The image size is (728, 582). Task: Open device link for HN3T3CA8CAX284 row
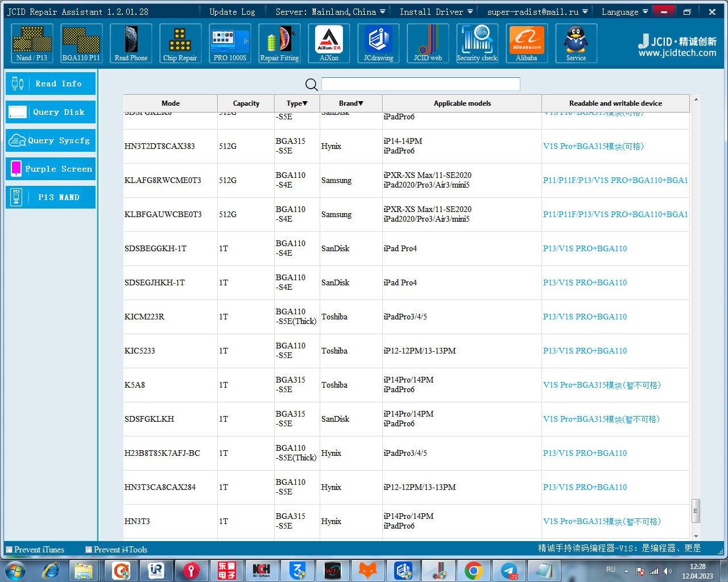[x=585, y=487]
